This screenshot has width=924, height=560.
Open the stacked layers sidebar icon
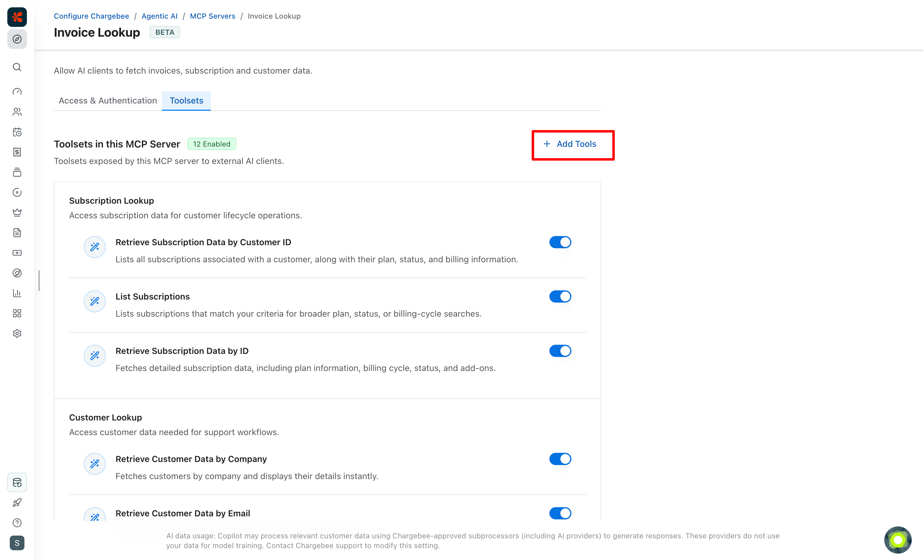[x=17, y=173]
